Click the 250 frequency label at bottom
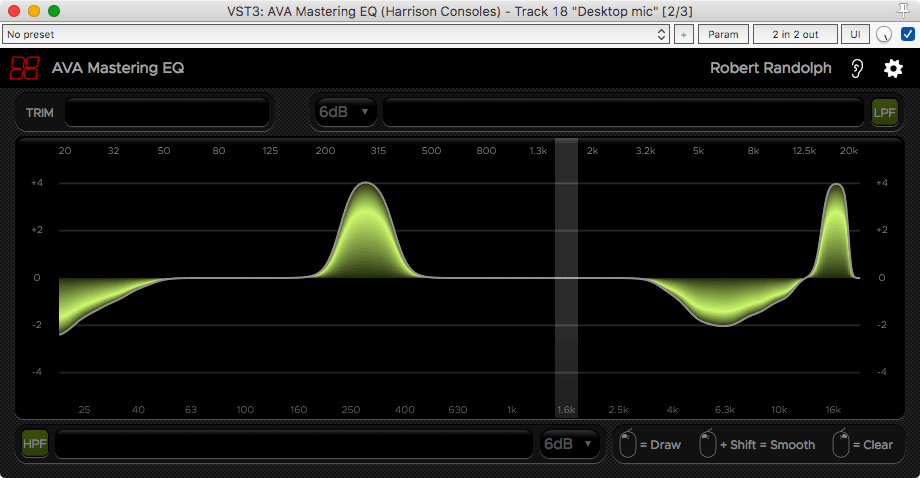920x478 pixels. click(x=351, y=409)
